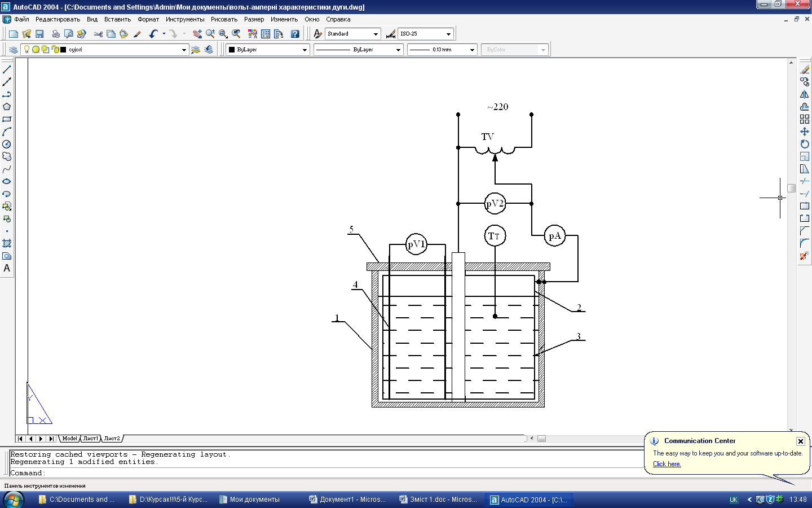This screenshot has height=508, width=812.
Task: Select the Polyline tool
Action: [x=7, y=94]
